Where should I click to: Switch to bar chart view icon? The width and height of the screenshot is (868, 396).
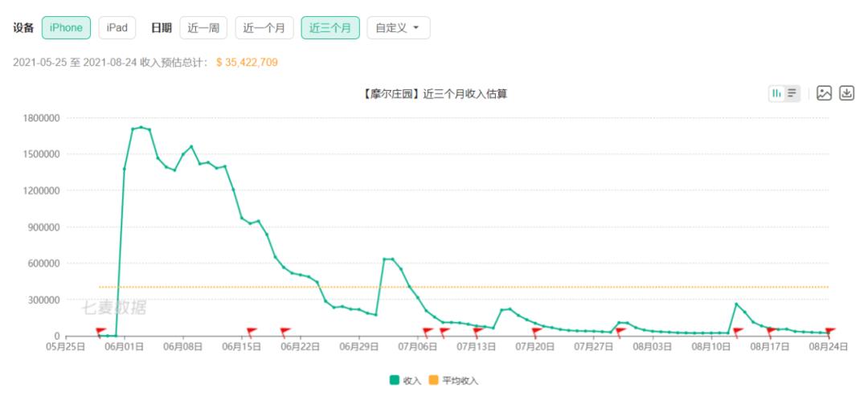(777, 94)
